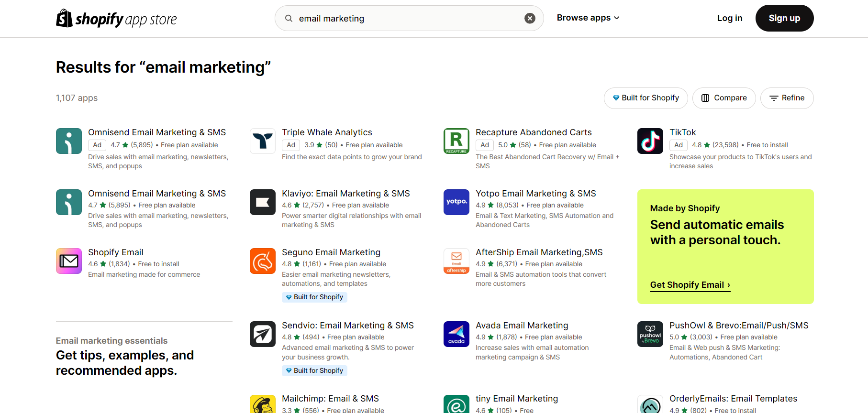
Task: Click Klaviyo's 4.6 star rating
Action: [x=291, y=205]
